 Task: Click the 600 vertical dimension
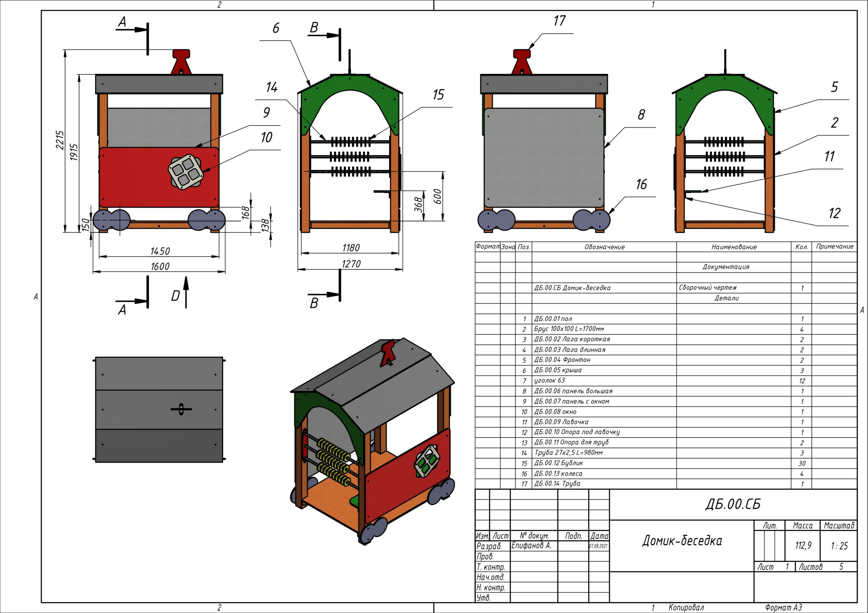(x=437, y=197)
